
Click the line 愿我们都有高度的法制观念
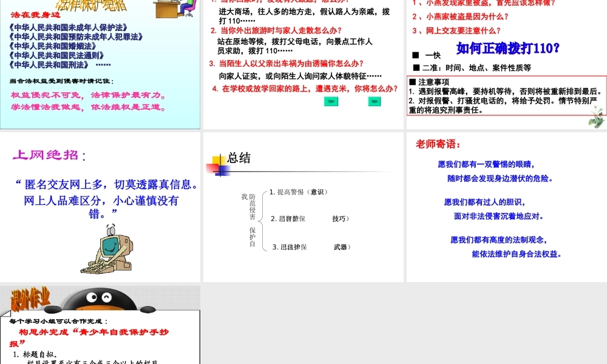[x=498, y=240]
